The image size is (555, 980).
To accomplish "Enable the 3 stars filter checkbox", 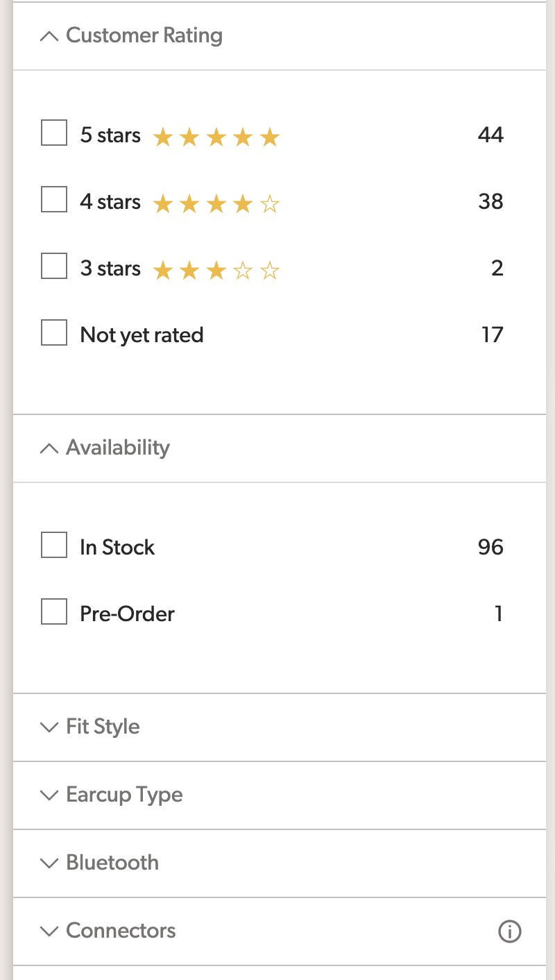I will tap(54, 266).
